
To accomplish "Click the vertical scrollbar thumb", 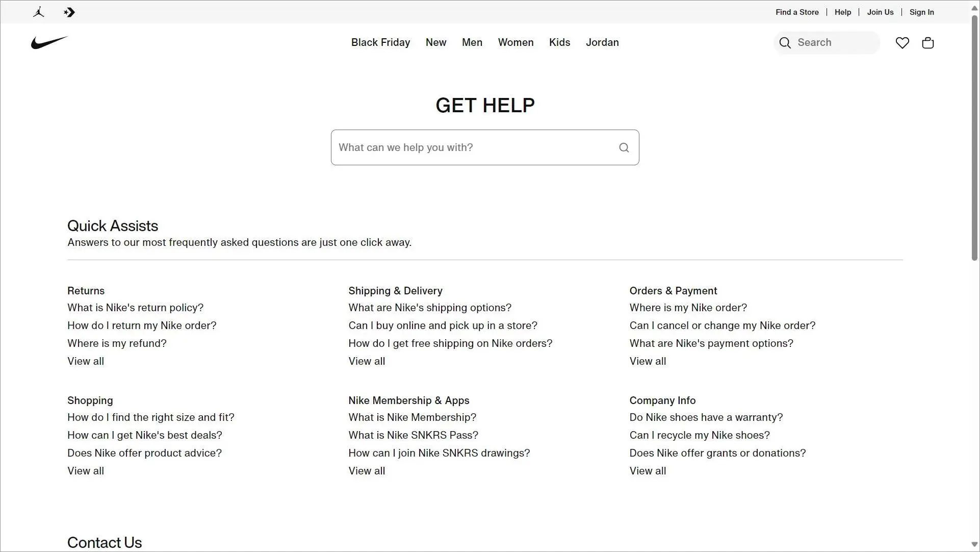I will [974, 138].
